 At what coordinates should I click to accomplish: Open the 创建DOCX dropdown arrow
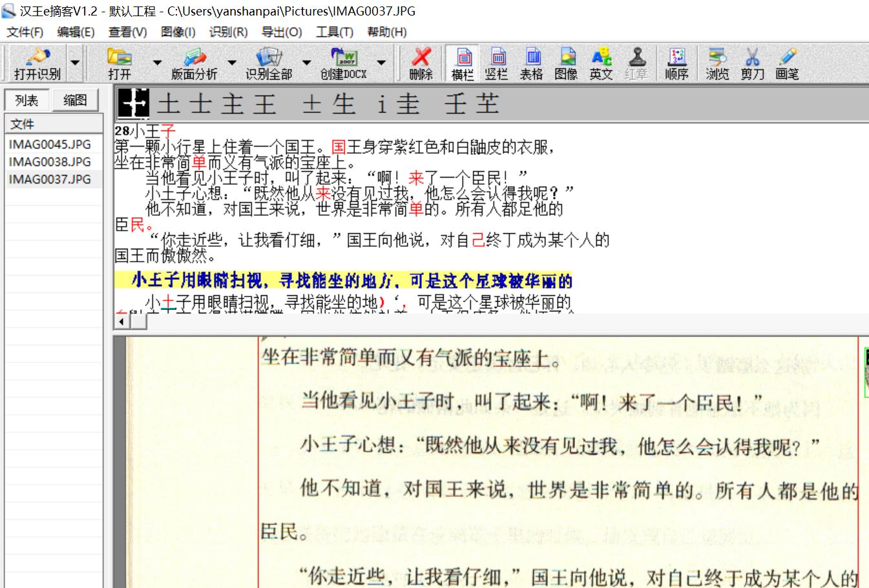pos(382,63)
